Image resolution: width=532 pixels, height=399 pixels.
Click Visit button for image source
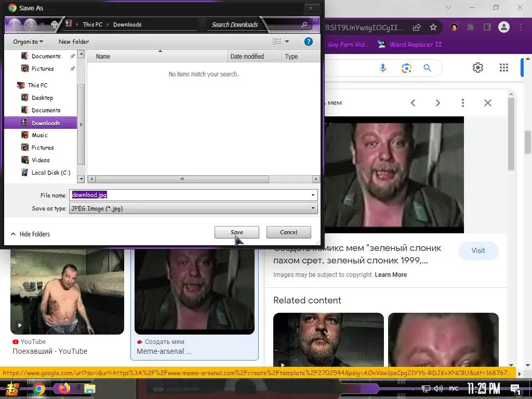478,251
